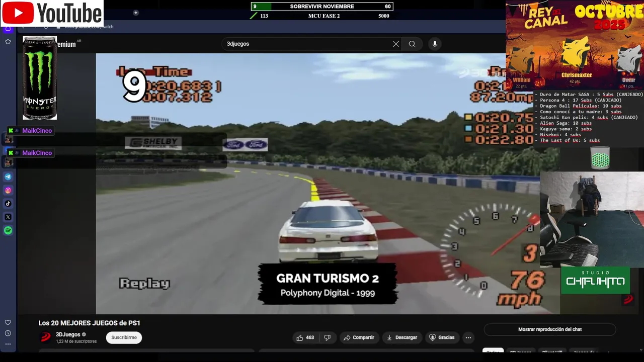Viewport: 644px width, 362px height.
Task: Click the magnifier search button
Action: (412, 44)
